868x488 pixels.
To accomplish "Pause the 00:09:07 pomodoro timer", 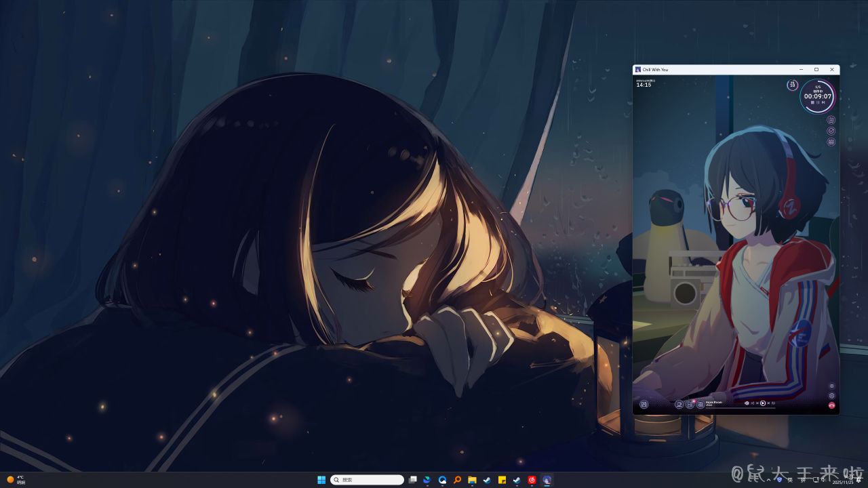I will click(818, 102).
